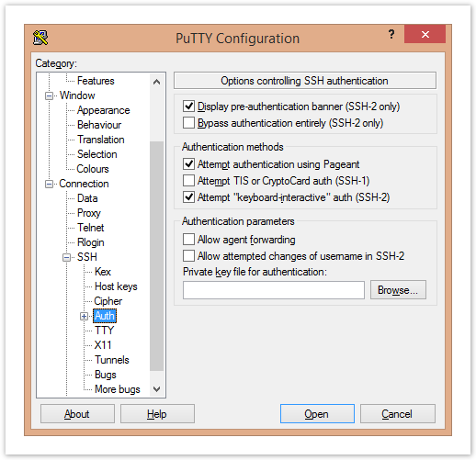
Task: Open the Help button
Action: (157, 414)
